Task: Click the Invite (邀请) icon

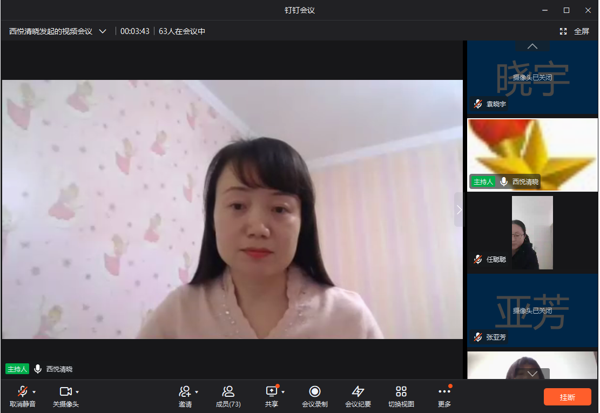Action: (x=185, y=393)
